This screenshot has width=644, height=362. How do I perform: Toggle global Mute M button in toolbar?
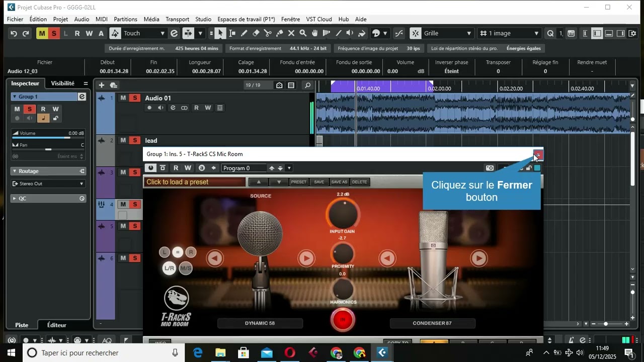click(42, 34)
